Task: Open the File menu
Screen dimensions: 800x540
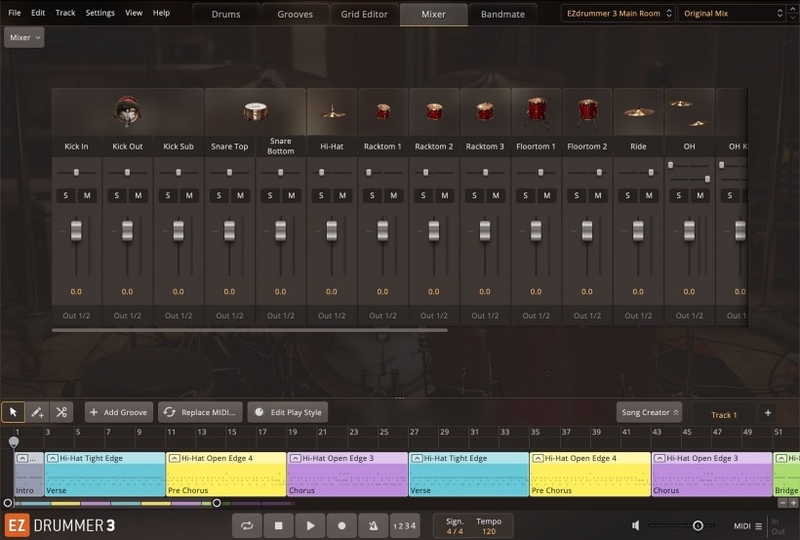Action: coord(14,13)
